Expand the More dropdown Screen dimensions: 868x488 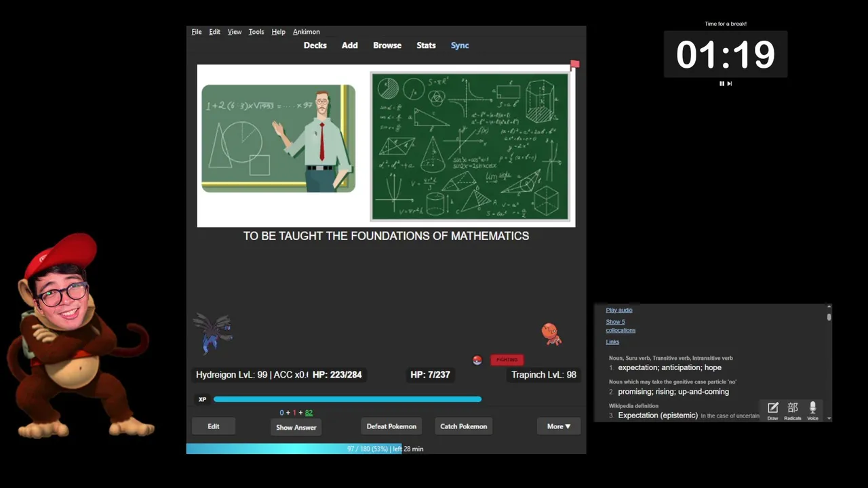point(559,426)
